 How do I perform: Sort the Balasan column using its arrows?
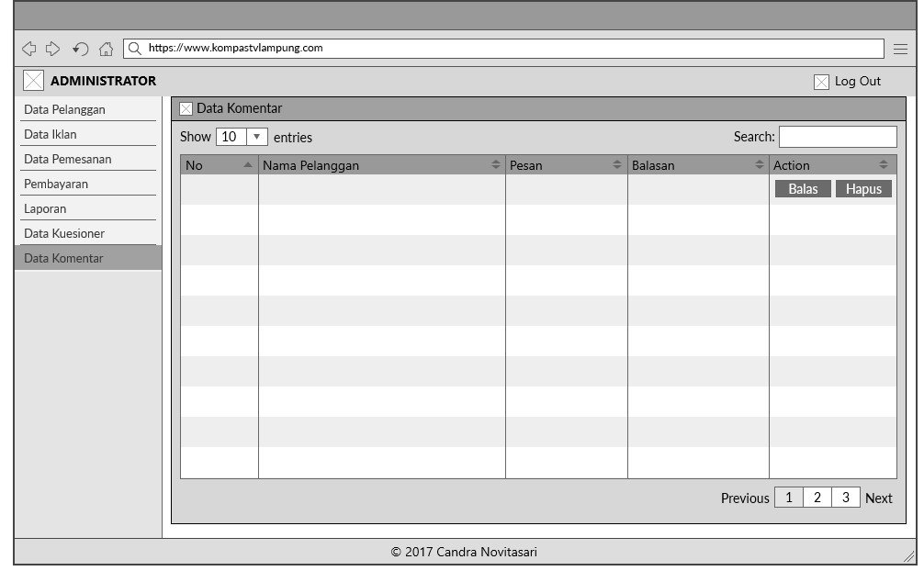coord(760,165)
